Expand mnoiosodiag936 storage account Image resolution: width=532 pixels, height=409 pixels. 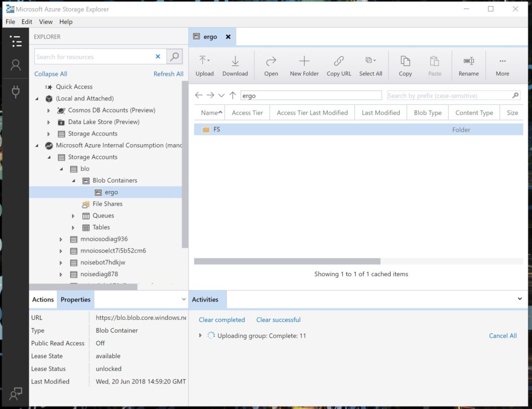[x=61, y=239]
